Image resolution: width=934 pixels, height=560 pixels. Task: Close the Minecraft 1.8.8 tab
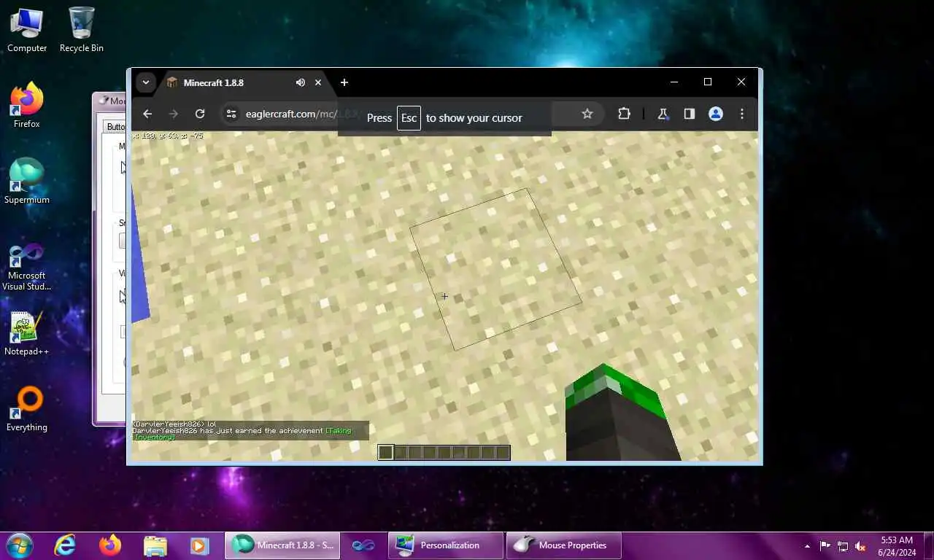click(318, 83)
